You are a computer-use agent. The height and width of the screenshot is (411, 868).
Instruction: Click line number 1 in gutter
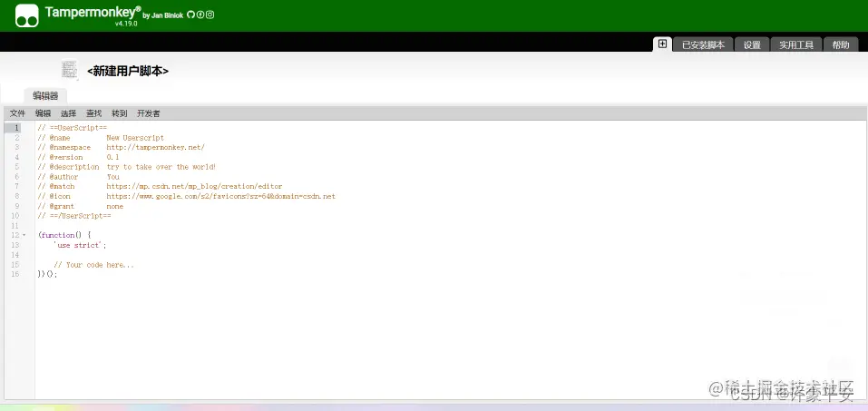pos(16,128)
